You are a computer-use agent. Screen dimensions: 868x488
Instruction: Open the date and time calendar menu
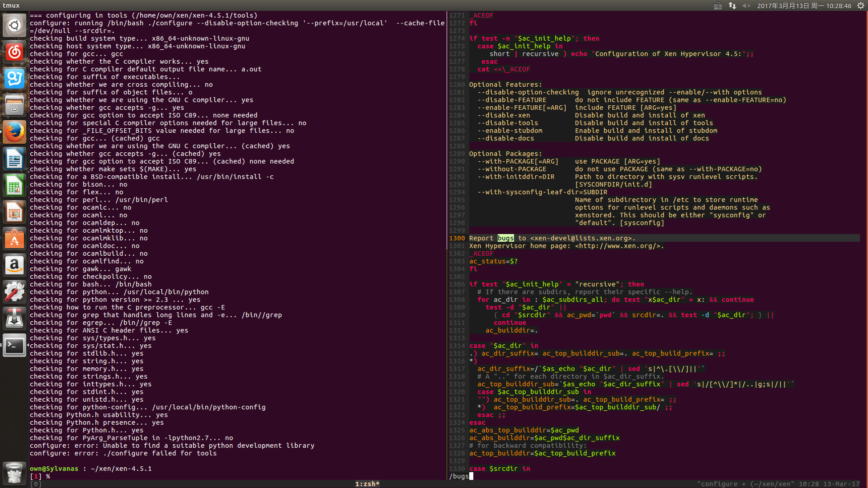[804, 6]
